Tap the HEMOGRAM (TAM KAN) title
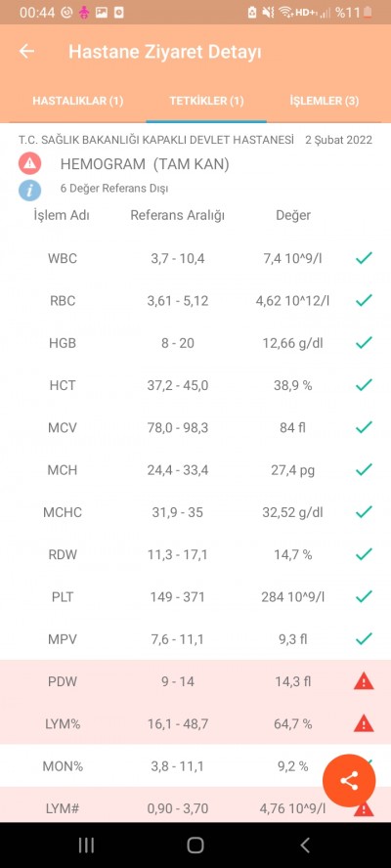 [145, 164]
